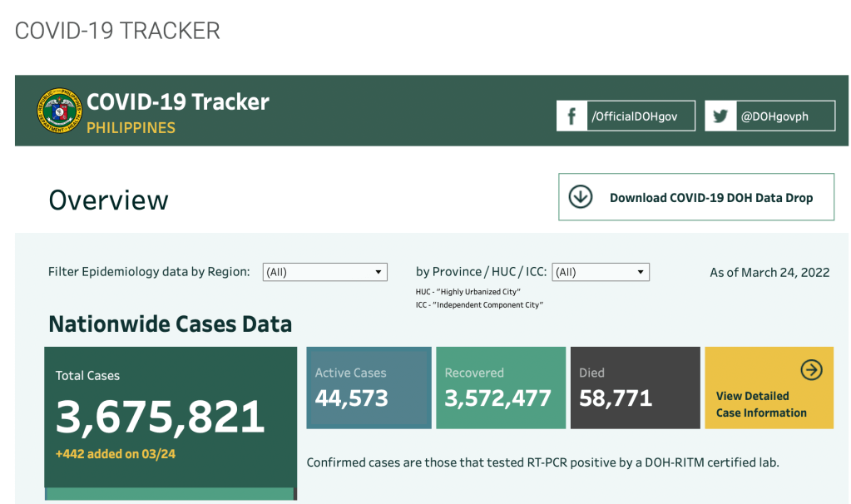This screenshot has width=851, height=504.
Task: Click the light green bar under Total Cases
Action: point(170,494)
